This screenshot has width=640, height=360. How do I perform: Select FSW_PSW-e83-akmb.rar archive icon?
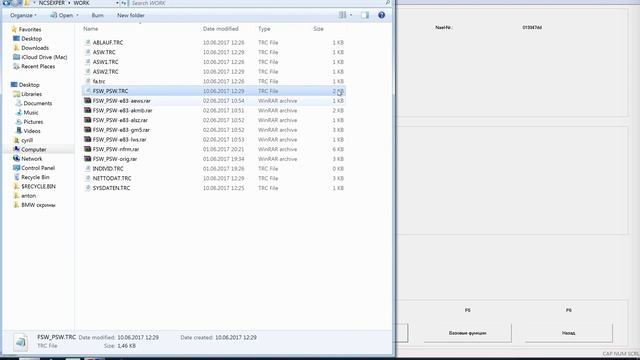pyautogui.click(x=87, y=111)
